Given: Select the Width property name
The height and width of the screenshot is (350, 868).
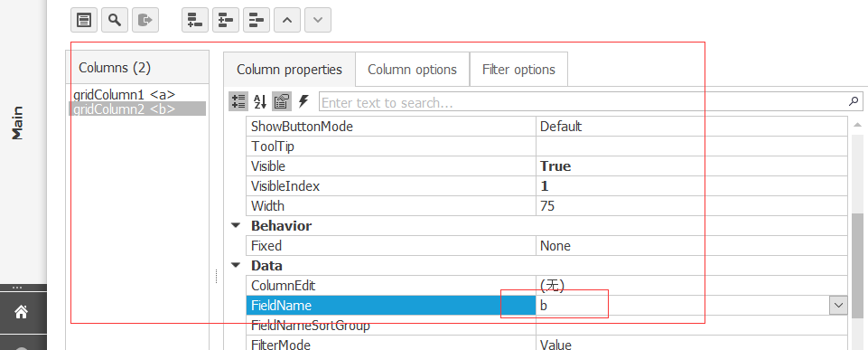Looking at the screenshot, I should pos(391,206).
